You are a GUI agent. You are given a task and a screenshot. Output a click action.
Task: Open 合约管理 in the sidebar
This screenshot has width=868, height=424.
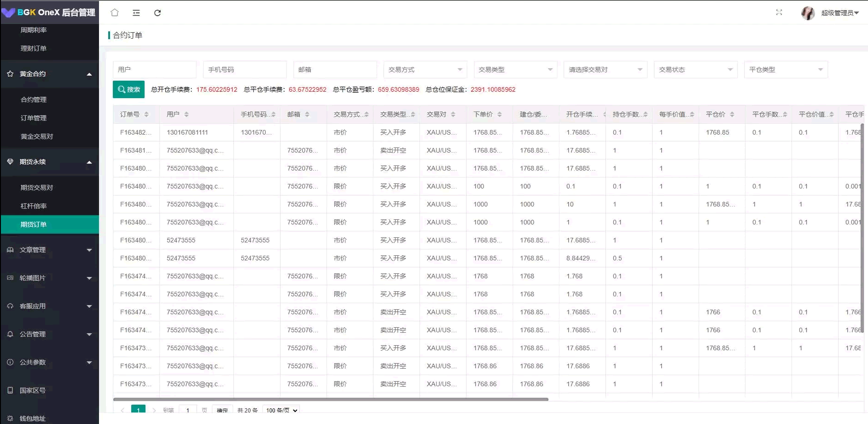(34, 100)
